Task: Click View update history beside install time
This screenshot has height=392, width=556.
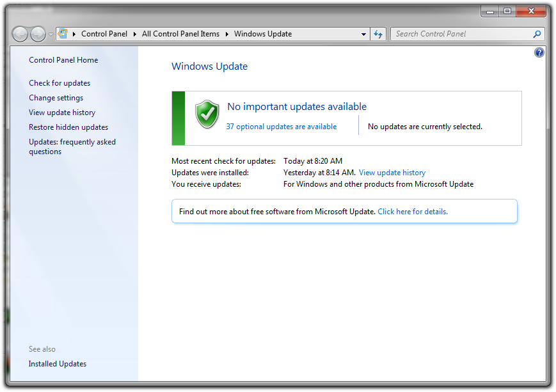Action: 392,173
